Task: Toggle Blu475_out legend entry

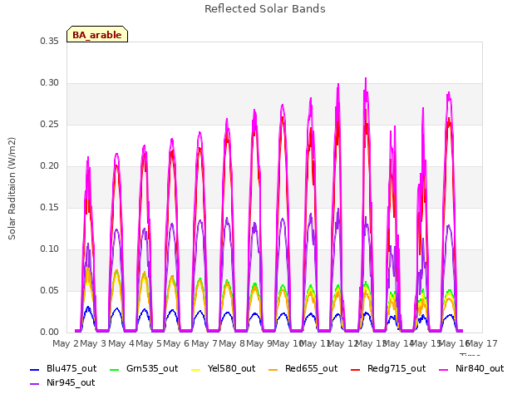Action: (x=63, y=369)
